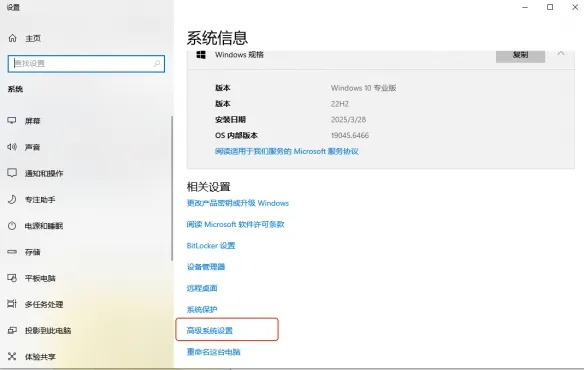Image resolution: width=584 pixels, height=370 pixels.
Task: Close the 设置 window
Action: pos(575,7)
